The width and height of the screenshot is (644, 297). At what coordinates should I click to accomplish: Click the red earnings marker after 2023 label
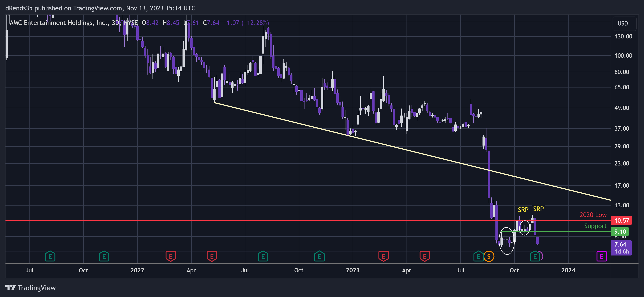(x=384, y=256)
